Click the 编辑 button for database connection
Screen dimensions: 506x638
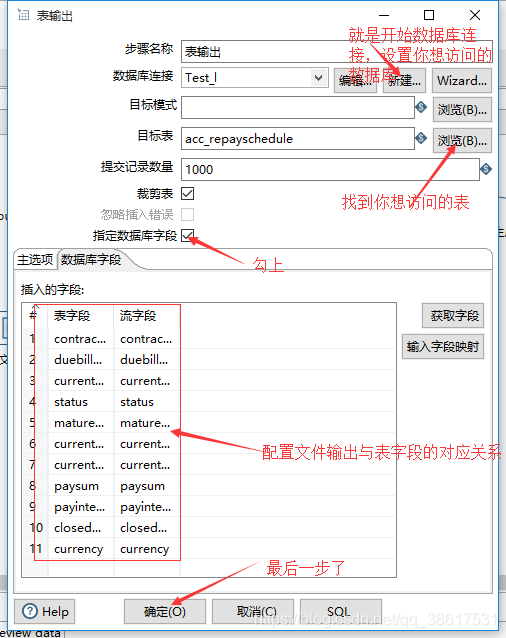356,81
